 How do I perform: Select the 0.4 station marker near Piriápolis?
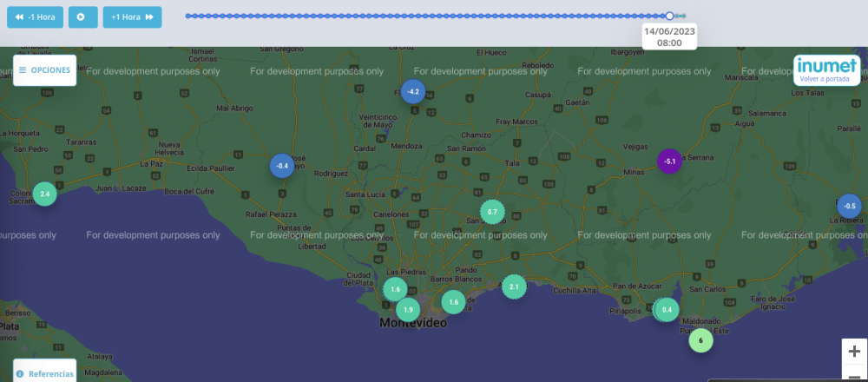[x=667, y=309]
